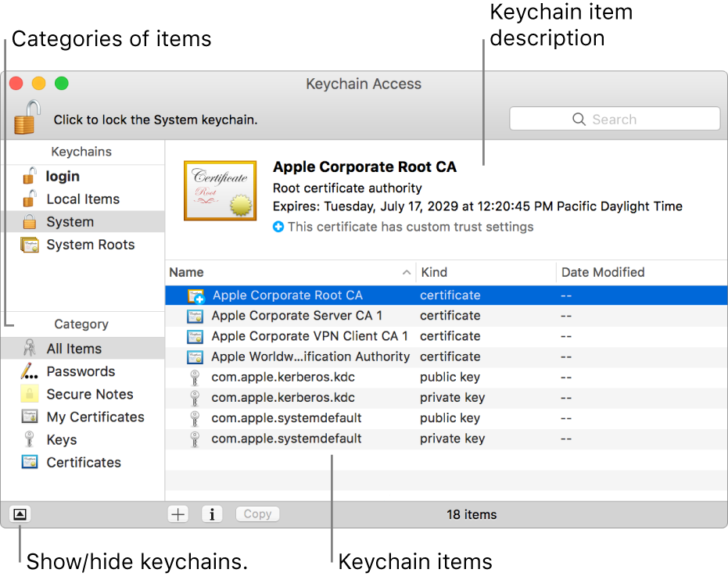
Task: Select the System Roots keychain
Action: [83, 245]
